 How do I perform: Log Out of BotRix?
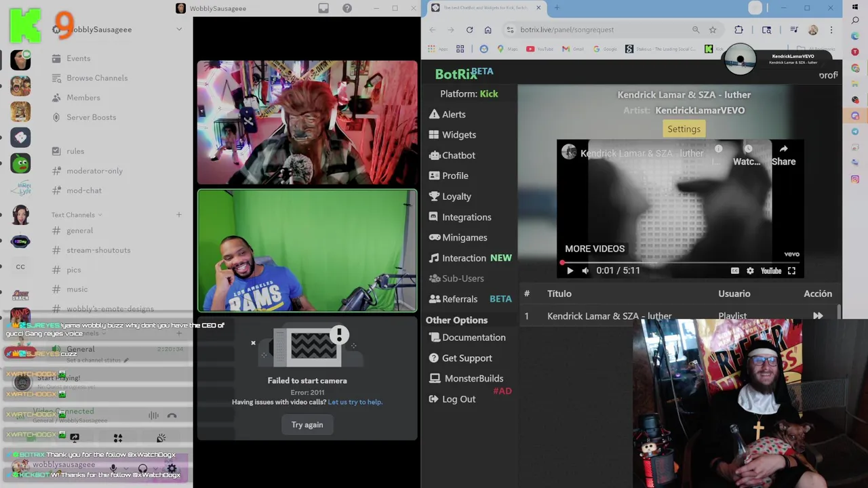(452, 399)
